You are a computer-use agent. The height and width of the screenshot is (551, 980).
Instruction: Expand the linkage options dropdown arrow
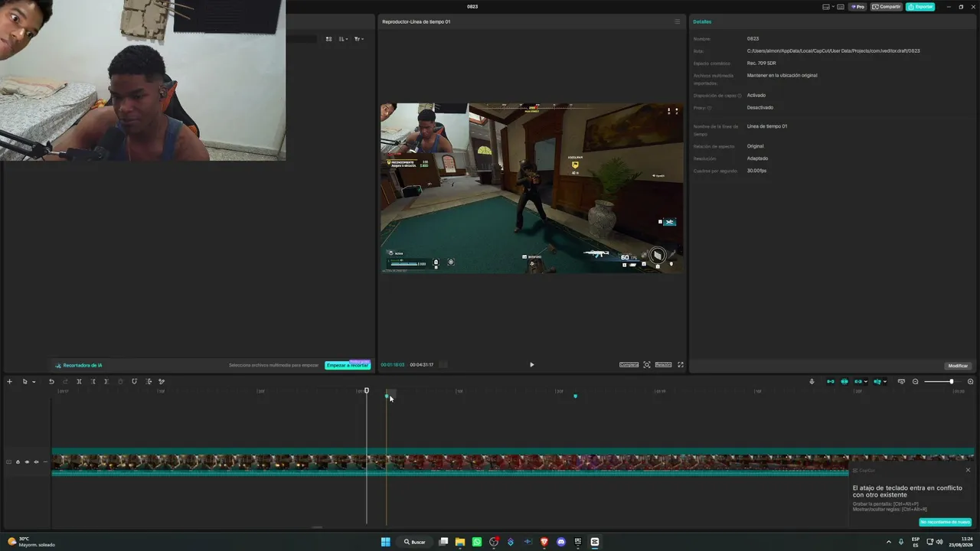click(x=866, y=382)
